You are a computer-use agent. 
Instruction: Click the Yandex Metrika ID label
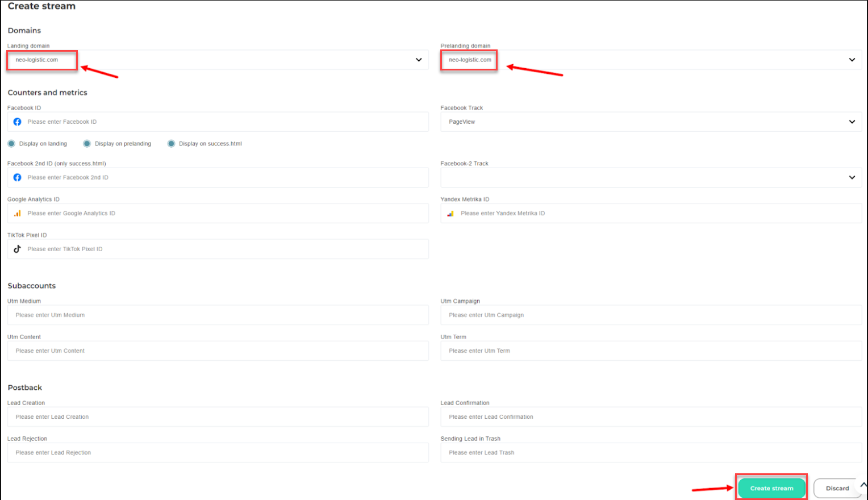click(x=465, y=199)
